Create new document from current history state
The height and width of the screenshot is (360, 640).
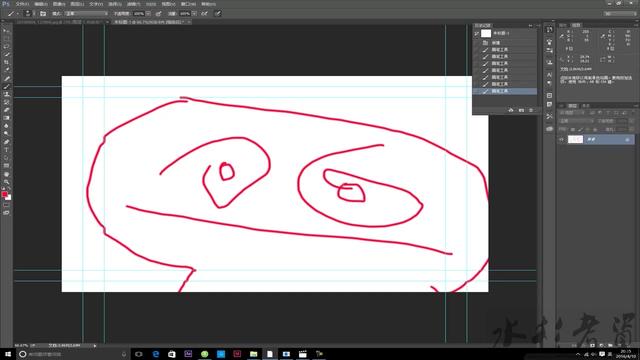click(x=511, y=110)
